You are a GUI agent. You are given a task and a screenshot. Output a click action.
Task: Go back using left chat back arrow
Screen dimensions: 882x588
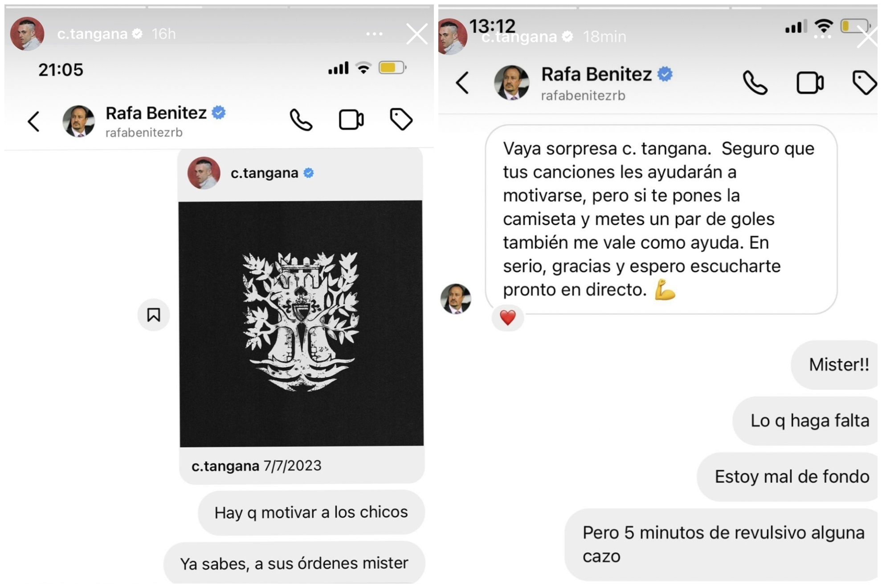pyautogui.click(x=34, y=121)
